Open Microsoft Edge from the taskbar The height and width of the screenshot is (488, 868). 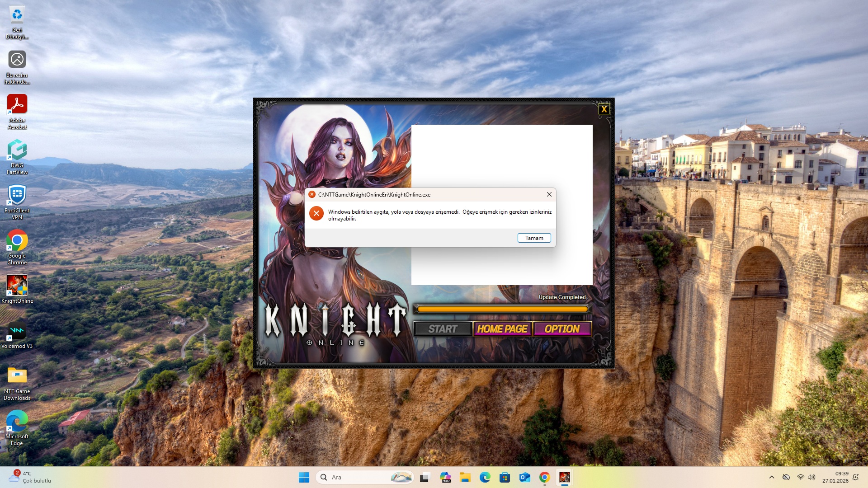(485, 477)
